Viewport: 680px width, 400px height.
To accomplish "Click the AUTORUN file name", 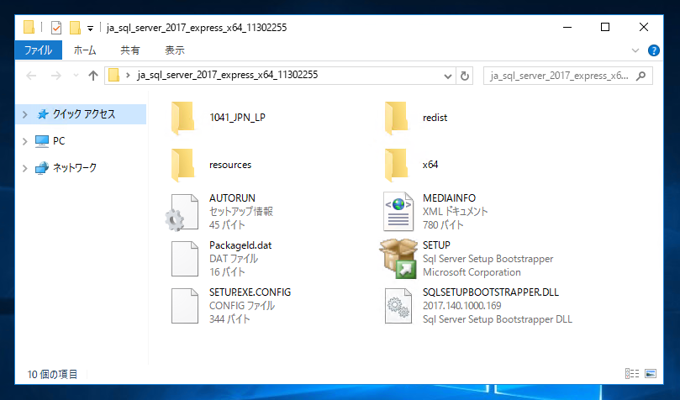I will (232, 198).
